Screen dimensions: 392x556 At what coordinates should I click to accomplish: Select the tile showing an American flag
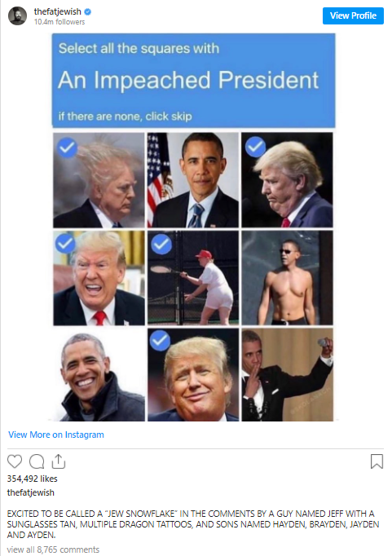[x=193, y=180]
